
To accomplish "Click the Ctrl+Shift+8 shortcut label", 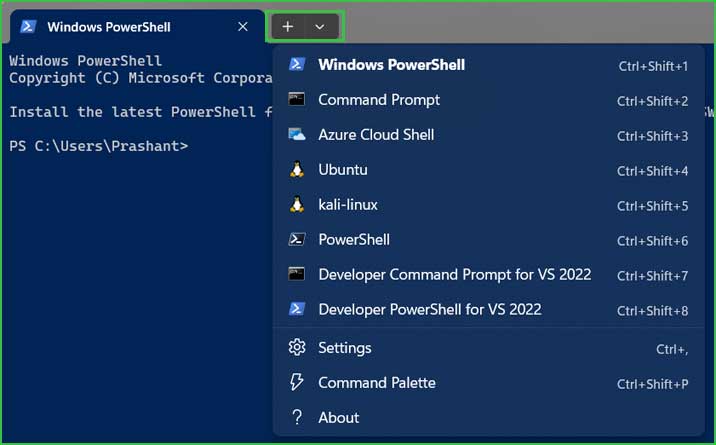I will click(x=653, y=311).
